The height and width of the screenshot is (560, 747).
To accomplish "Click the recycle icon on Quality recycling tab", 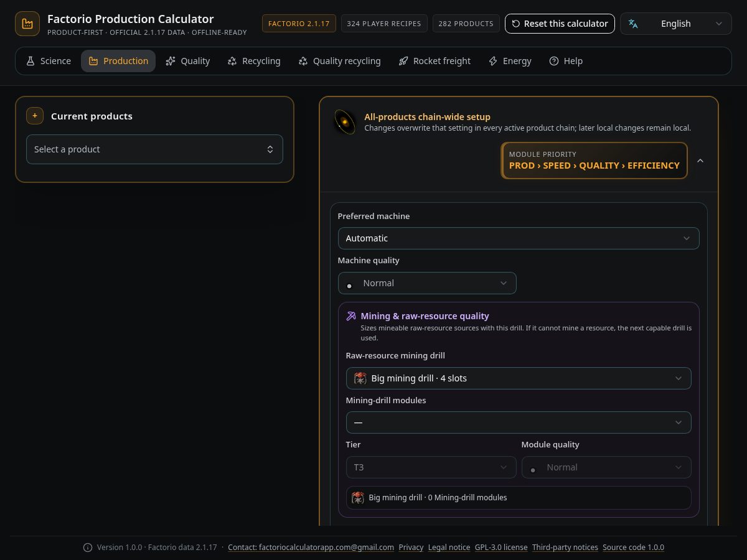I will click(x=303, y=61).
